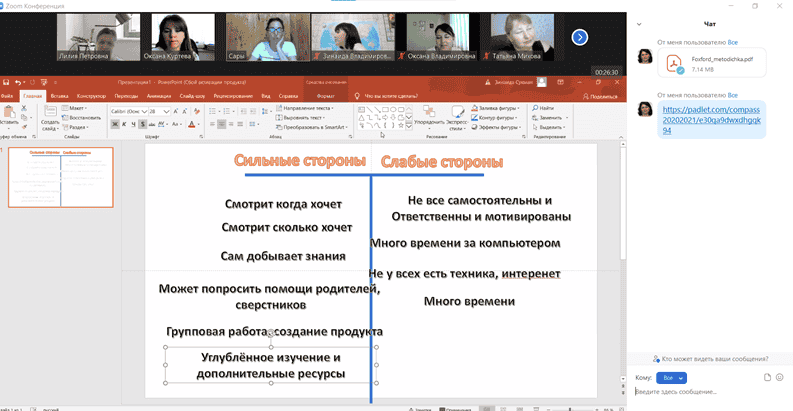Click the Find (Найти) icon

545,107
